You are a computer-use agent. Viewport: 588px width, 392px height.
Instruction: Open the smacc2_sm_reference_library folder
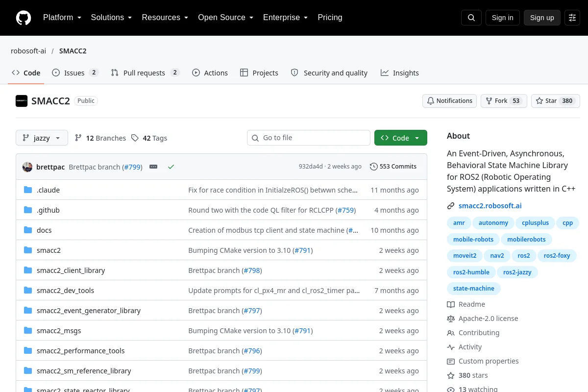[84, 371]
